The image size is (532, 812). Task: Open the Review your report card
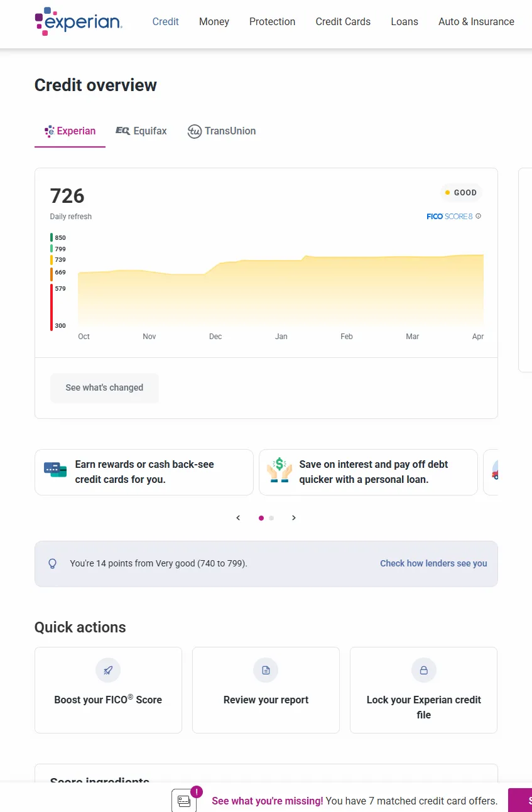coord(266,690)
